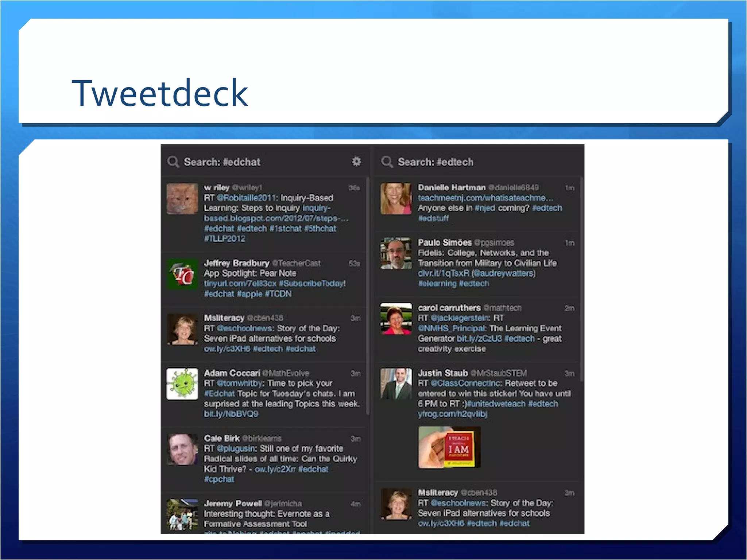Viewport: 747px width, 560px height.
Task: Open the teachmeetnj.com link
Action: coord(485,198)
